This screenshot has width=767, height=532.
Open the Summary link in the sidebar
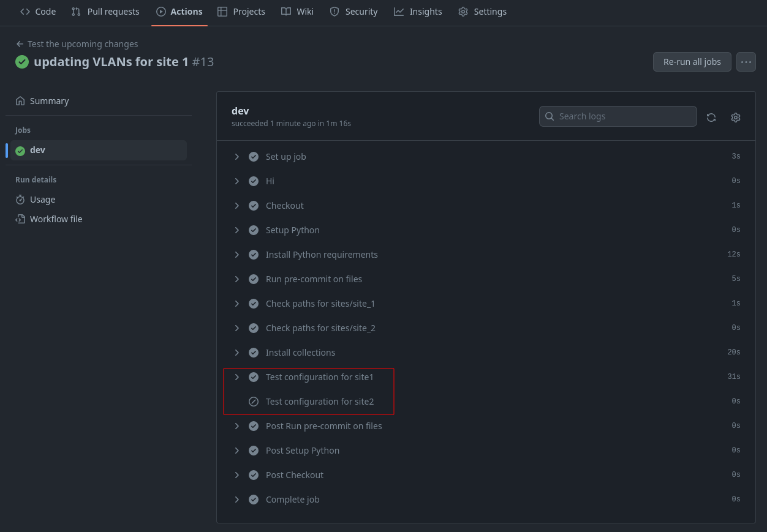coord(49,101)
